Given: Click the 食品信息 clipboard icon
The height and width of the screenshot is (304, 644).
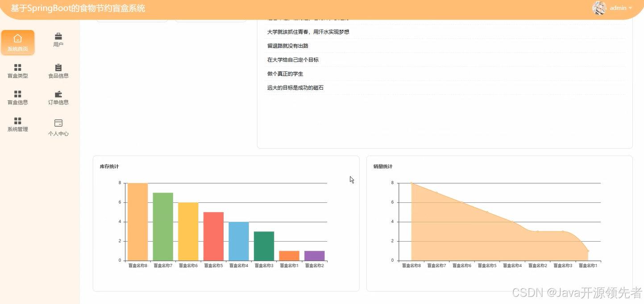Looking at the screenshot, I should (x=58, y=67).
